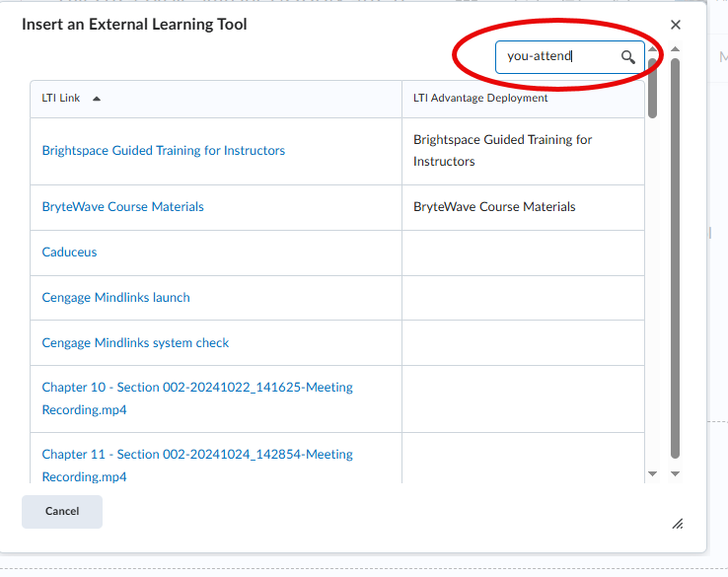The width and height of the screenshot is (728, 577).
Task: Sort by LTI Link column arrow
Action: [97, 99]
